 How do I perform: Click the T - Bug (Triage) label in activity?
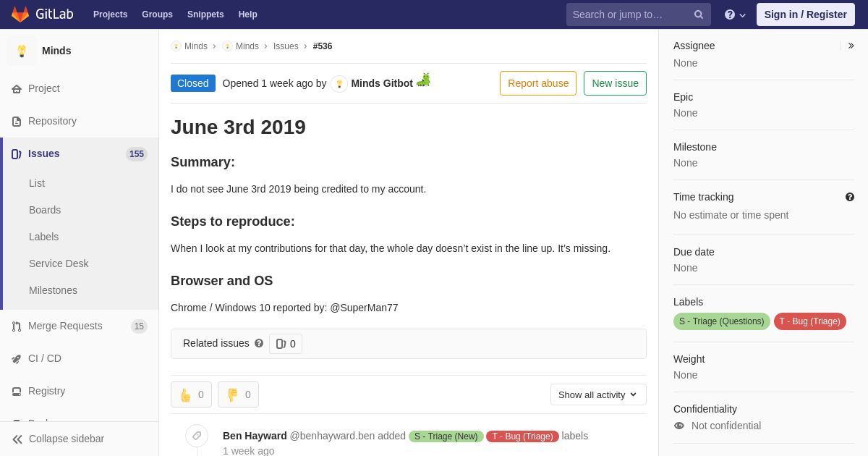tap(522, 436)
